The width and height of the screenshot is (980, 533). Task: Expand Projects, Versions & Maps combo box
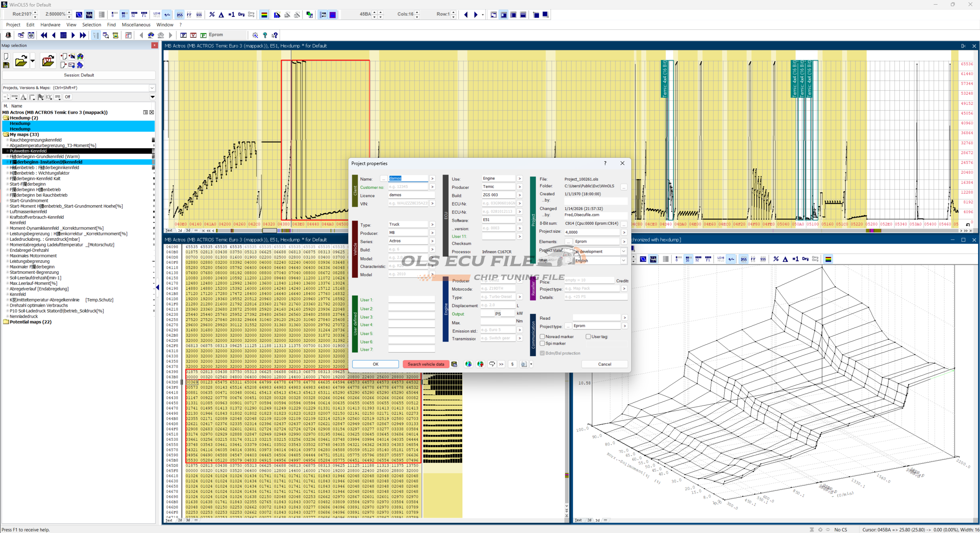[152, 88]
